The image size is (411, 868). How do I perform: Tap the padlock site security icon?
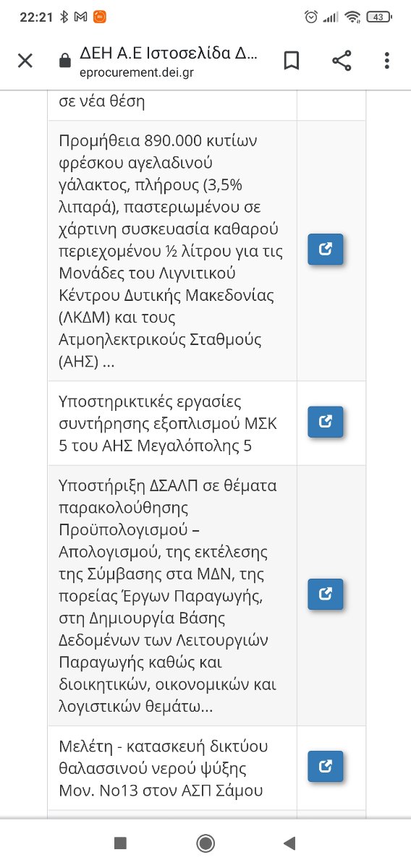(x=66, y=61)
